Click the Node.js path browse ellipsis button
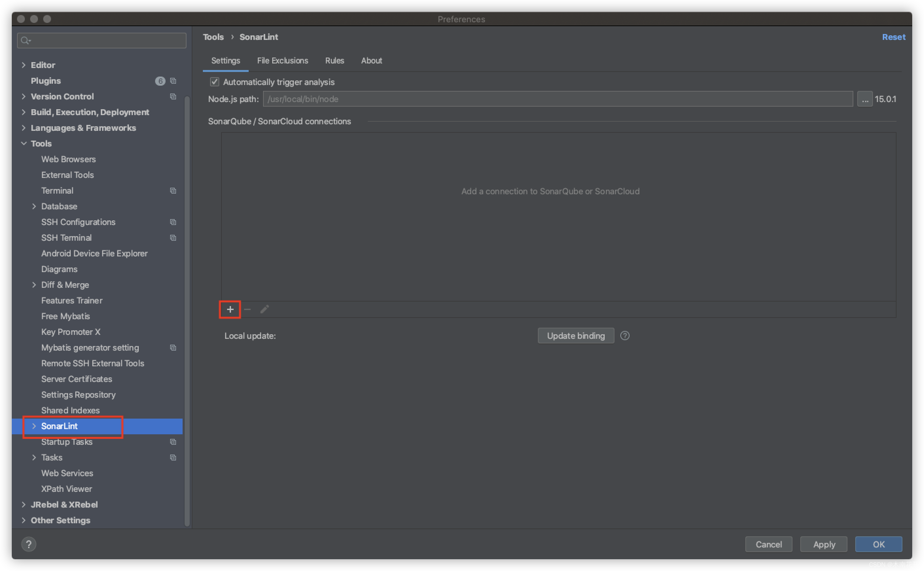Viewport: 924px width, 571px height. click(x=864, y=99)
